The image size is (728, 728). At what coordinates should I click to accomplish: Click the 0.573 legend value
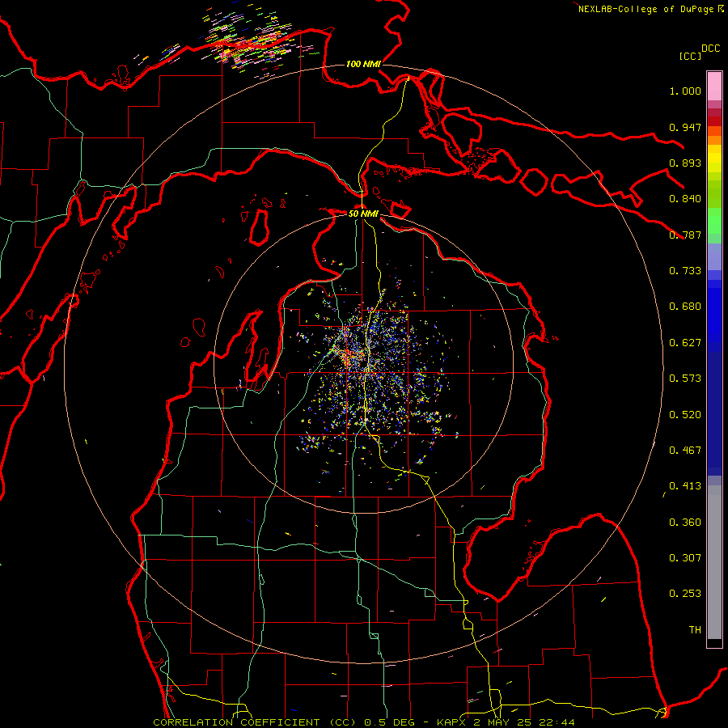point(685,379)
